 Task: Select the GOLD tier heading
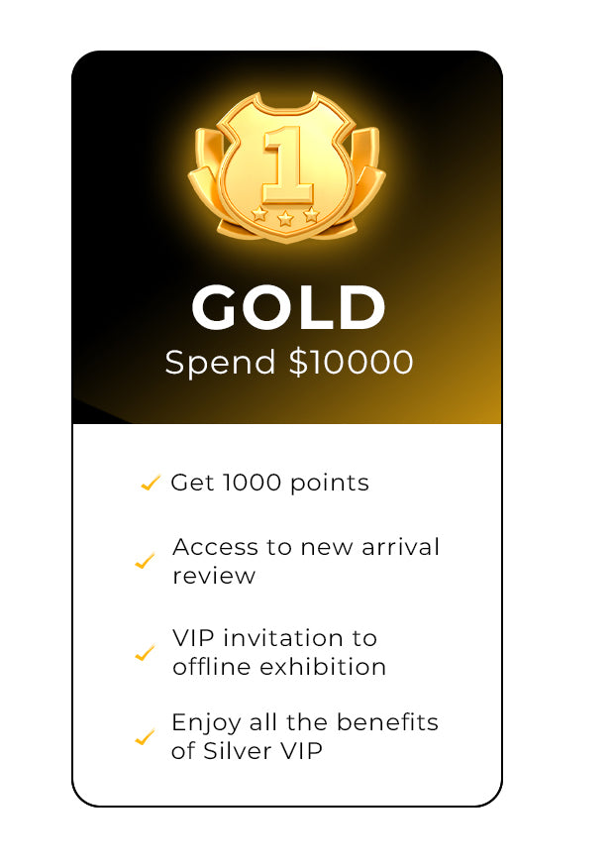point(287,308)
